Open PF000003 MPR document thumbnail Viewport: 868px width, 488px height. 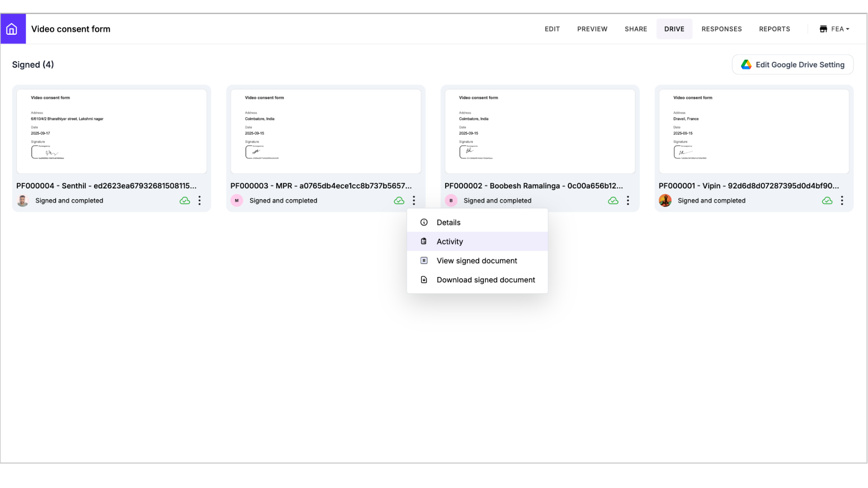tap(325, 131)
